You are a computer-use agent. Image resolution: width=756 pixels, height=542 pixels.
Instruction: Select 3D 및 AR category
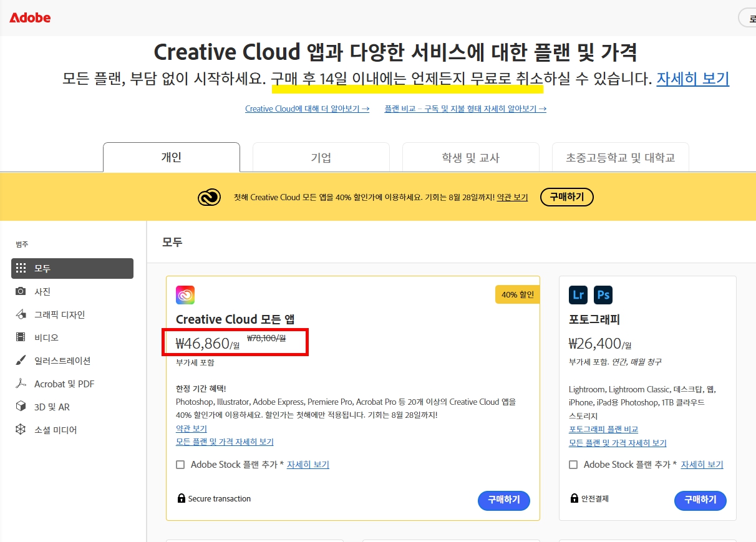click(x=72, y=407)
